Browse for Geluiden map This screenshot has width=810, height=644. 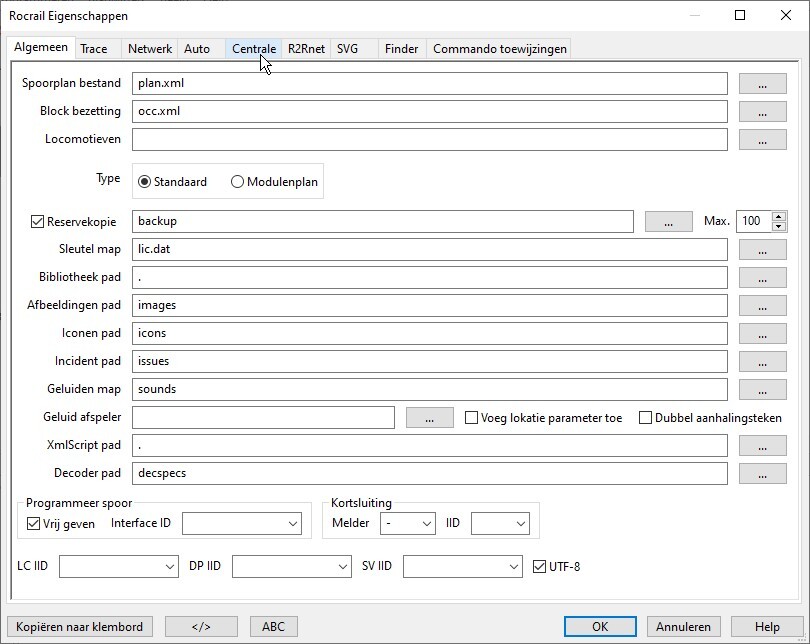coord(762,389)
